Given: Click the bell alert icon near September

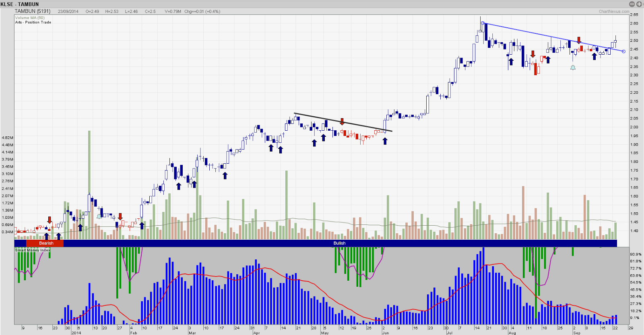Looking at the screenshot, I should pyautogui.click(x=573, y=68).
